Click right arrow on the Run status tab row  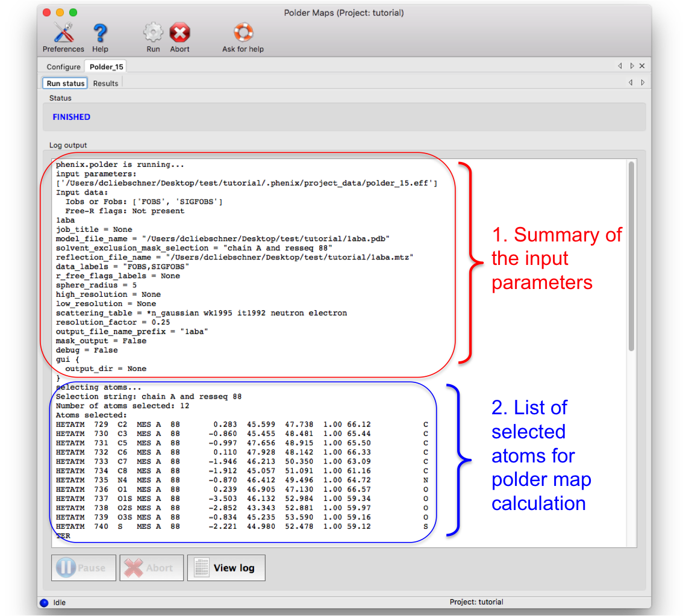[643, 82]
